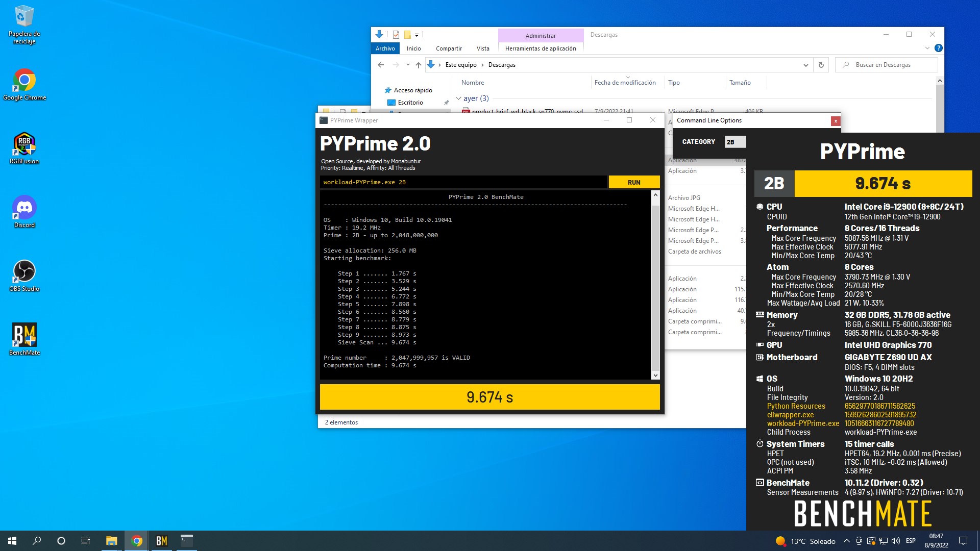Click the Explorer help question mark icon
980x551 pixels.
pos(938,48)
